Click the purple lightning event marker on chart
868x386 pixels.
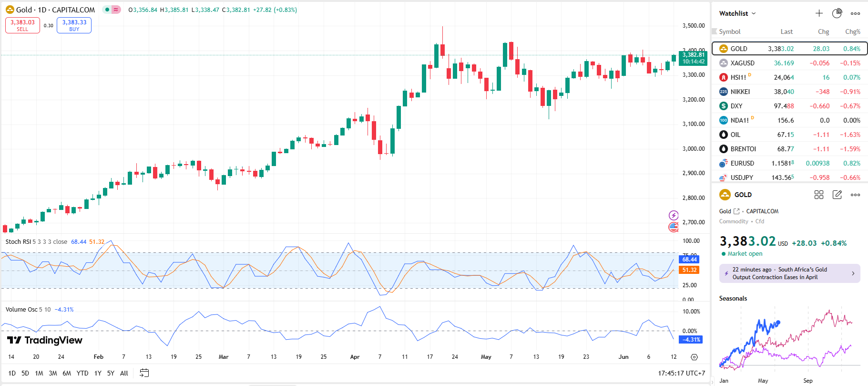(x=674, y=216)
